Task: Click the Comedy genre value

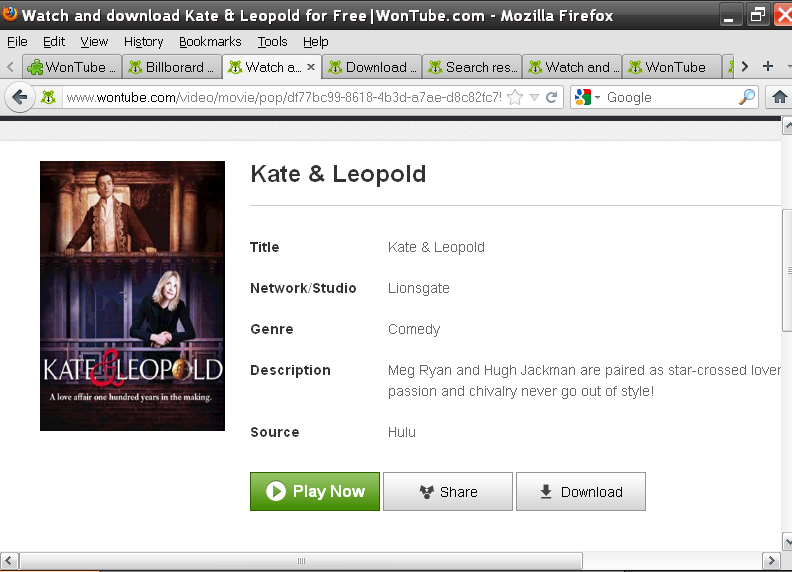Action: (x=414, y=329)
